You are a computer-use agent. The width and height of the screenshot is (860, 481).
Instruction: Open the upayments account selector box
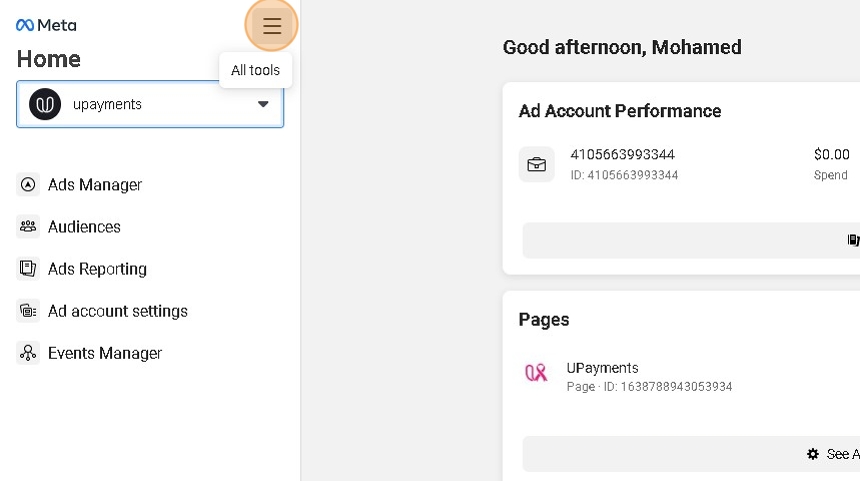click(150, 104)
